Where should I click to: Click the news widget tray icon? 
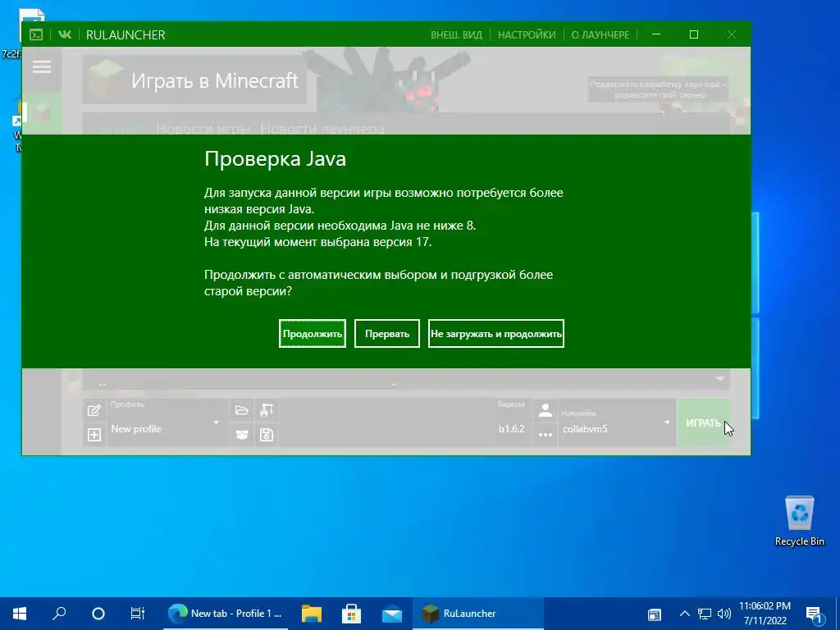click(654, 614)
